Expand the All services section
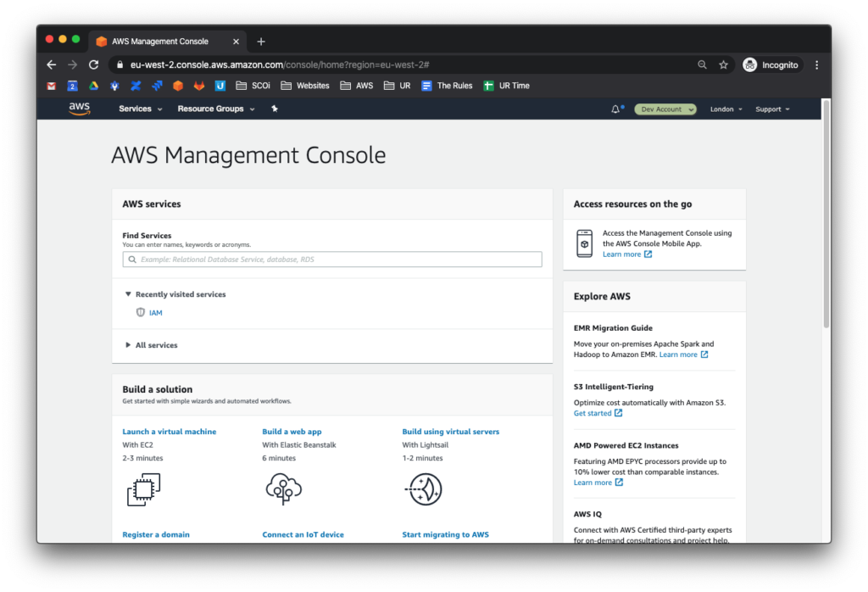Viewport: 868px width, 592px height. [152, 345]
